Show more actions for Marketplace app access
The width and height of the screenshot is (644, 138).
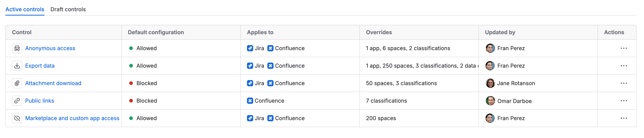[623, 118]
